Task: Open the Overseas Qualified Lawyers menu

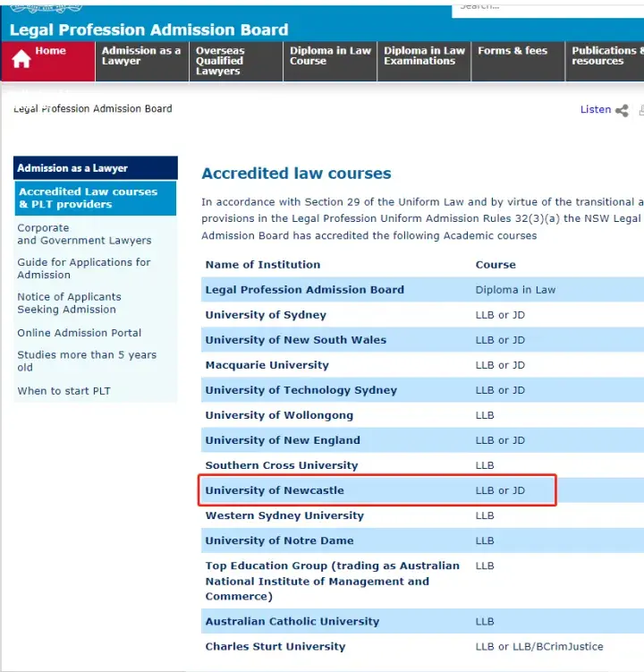Action: 236,61
